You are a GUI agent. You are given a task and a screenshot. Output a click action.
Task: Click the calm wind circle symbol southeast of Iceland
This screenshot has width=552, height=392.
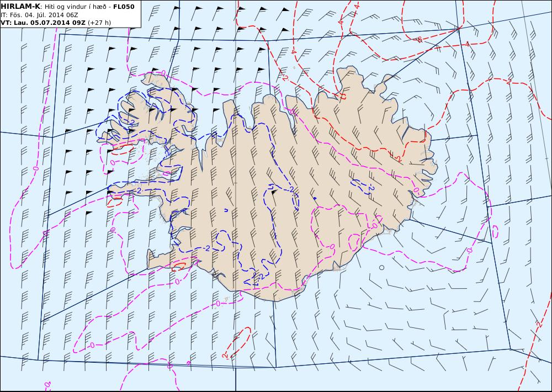point(381,268)
